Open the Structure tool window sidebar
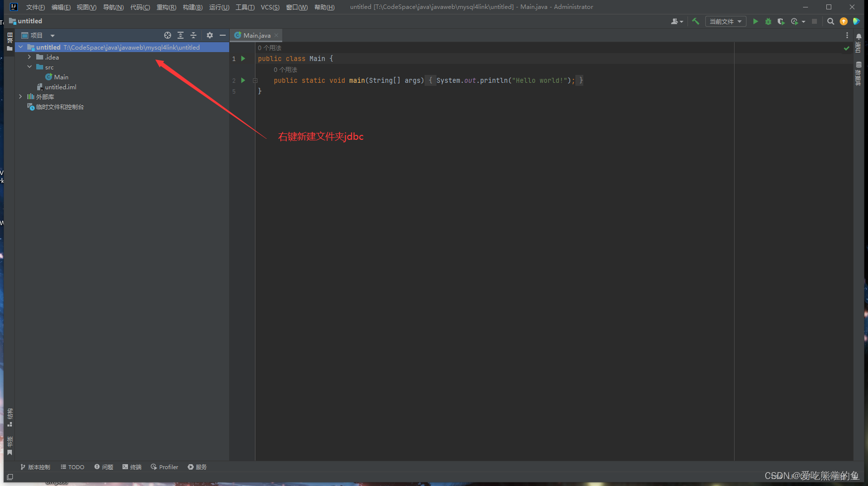 [9, 418]
